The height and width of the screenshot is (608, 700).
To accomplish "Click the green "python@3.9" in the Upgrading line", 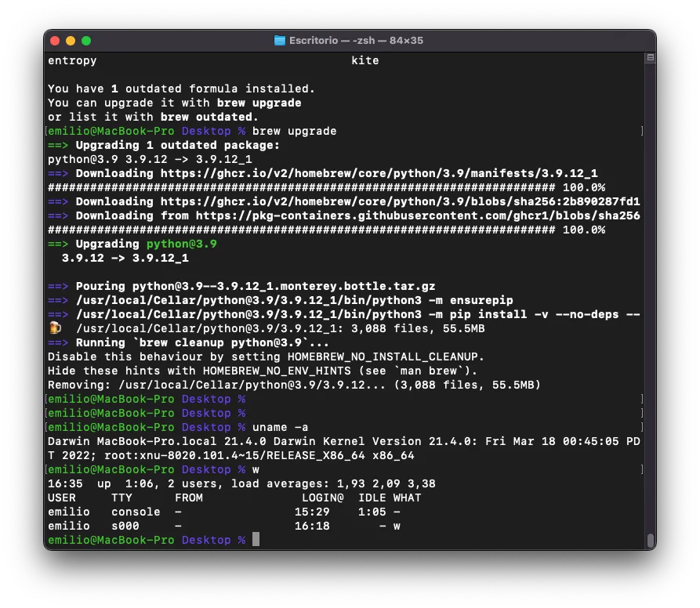I will click(182, 244).
